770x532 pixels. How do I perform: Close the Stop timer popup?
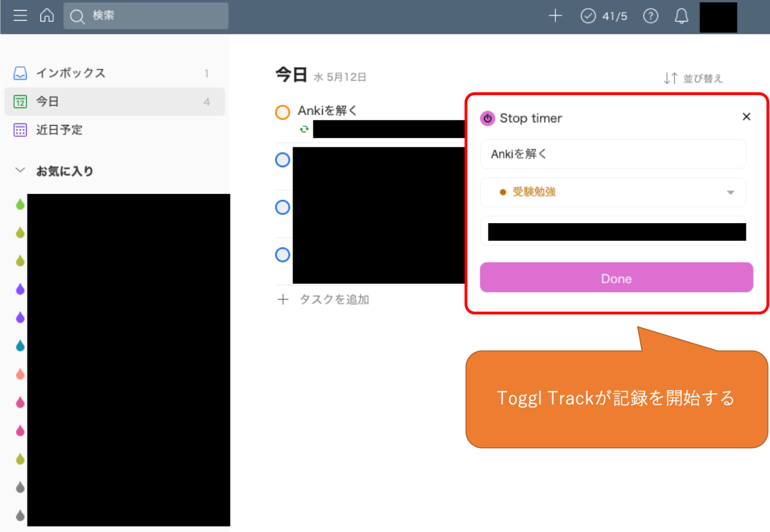[x=746, y=117]
